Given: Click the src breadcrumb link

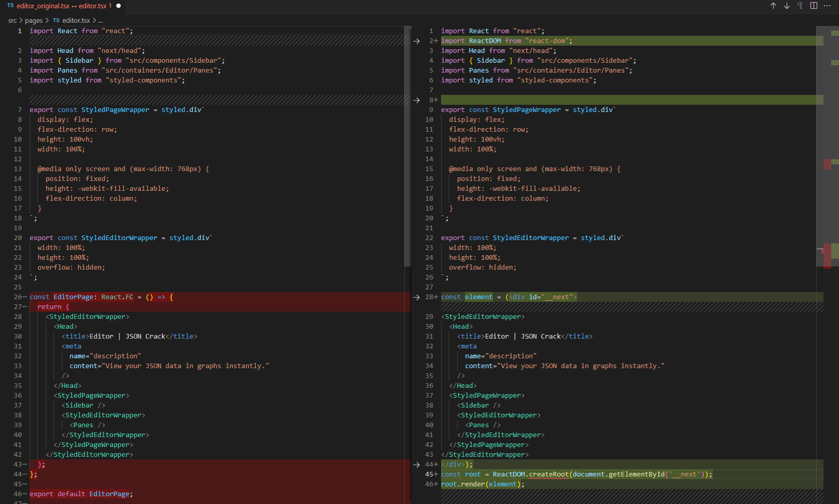Looking at the screenshot, I should pyautogui.click(x=12, y=20).
